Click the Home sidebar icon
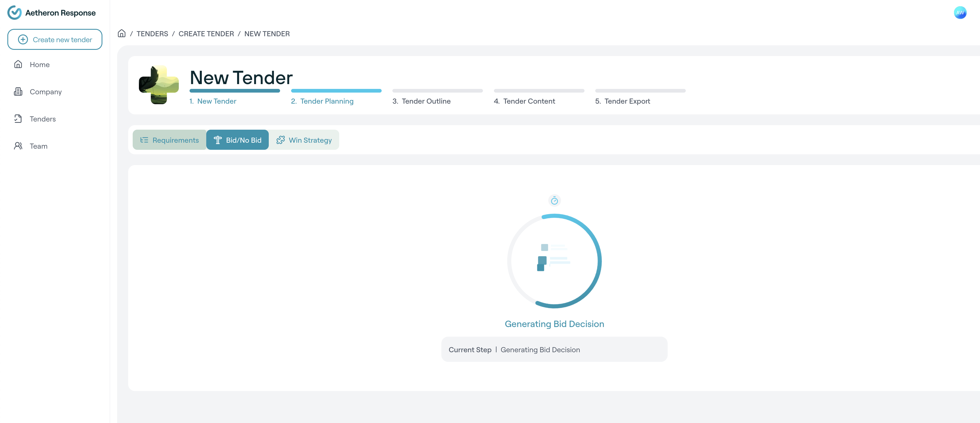 point(18,64)
